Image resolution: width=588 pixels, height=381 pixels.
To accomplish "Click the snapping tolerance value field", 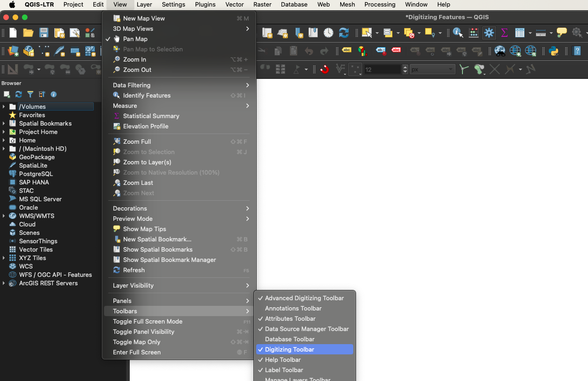I will tap(382, 69).
